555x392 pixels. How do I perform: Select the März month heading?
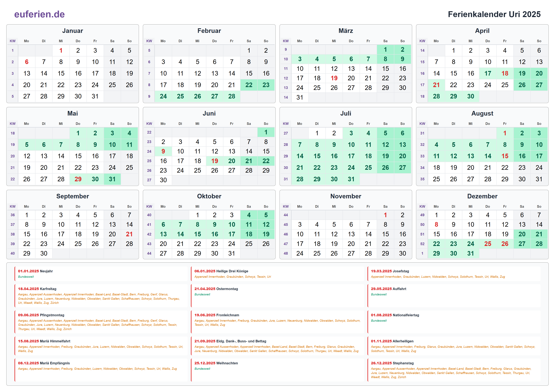pyautogui.click(x=346, y=31)
